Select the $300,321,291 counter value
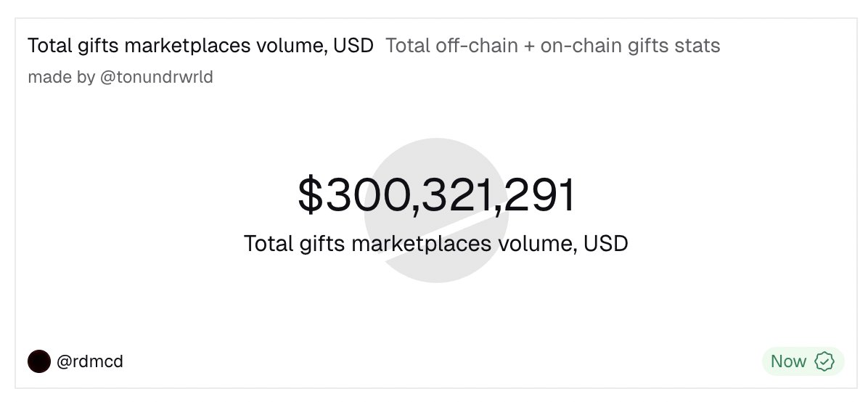868x402 pixels. pos(436,195)
